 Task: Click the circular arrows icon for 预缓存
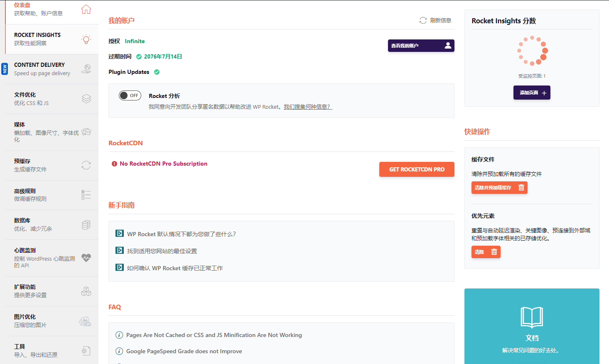coord(86,165)
